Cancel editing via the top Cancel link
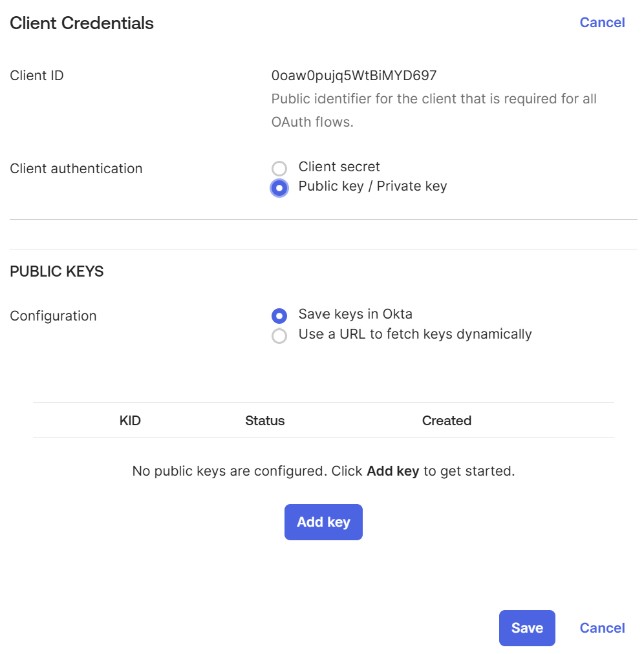644x654 pixels. tap(602, 22)
